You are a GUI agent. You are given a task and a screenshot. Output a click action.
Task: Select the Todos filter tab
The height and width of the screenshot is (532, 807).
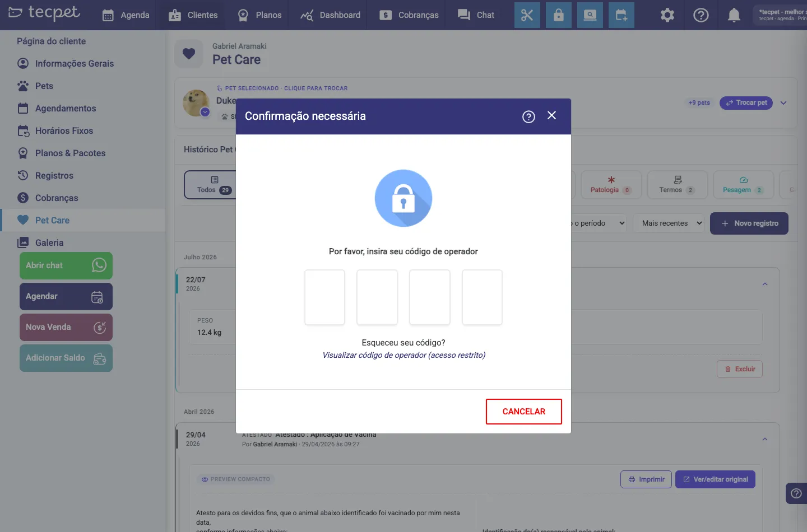click(214, 185)
